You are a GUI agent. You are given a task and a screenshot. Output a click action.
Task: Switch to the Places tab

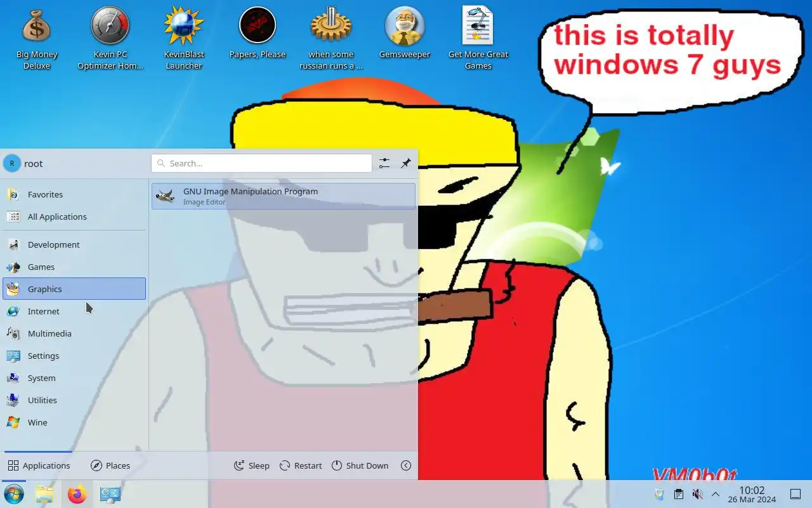coord(110,465)
